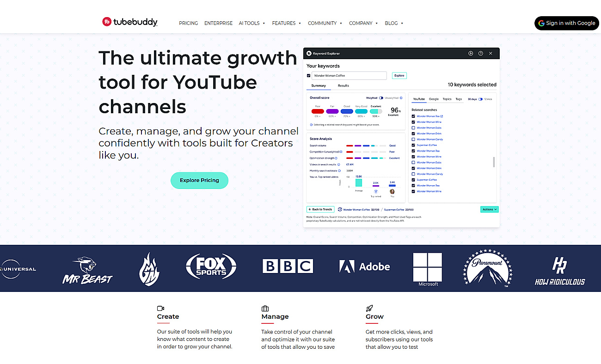Toggle the 30 days / 12 mos switch
The width and height of the screenshot is (601, 364).
point(480,99)
